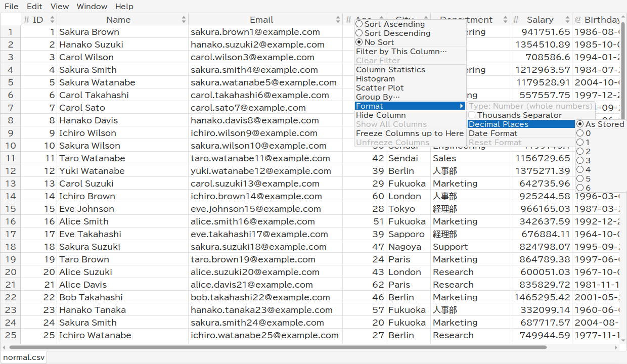Click the horizontal scrollbar thumb
627x364 pixels.
point(278,347)
